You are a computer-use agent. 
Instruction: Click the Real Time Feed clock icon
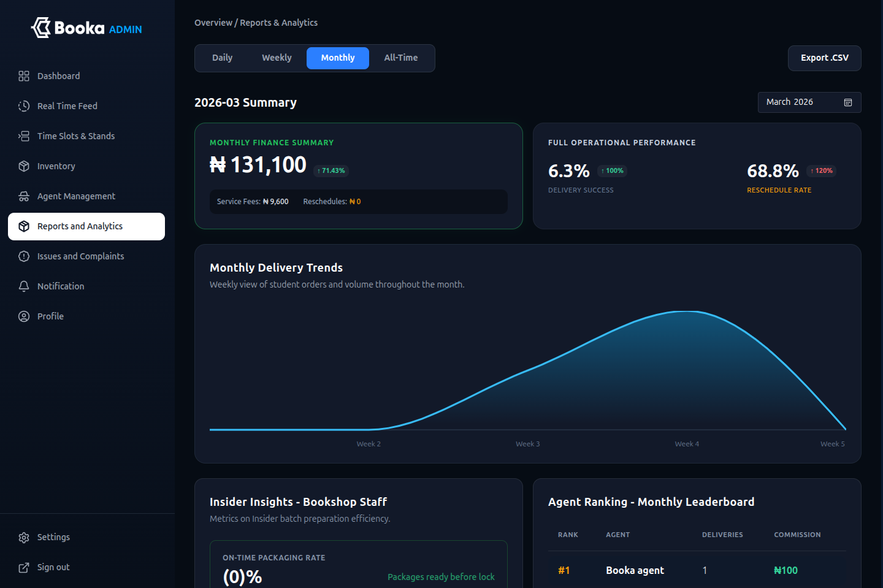click(24, 106)
